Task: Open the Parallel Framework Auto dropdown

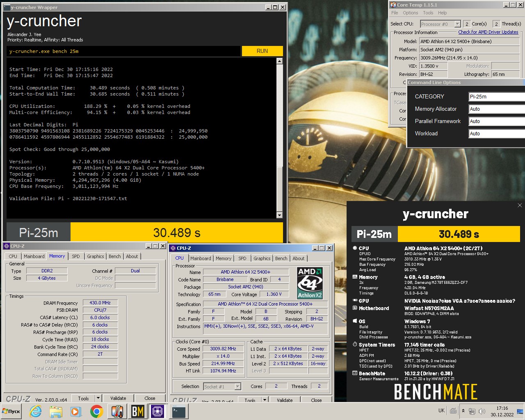Action: (497, 121)
